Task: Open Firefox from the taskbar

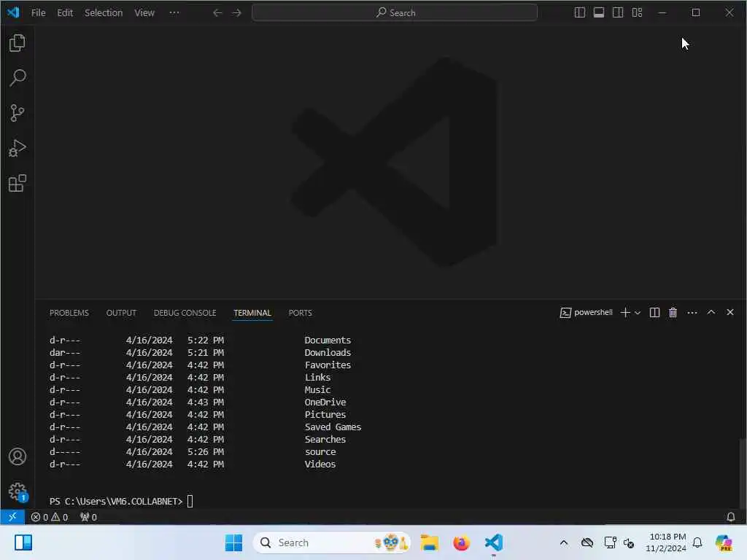Action: (461, 542)
